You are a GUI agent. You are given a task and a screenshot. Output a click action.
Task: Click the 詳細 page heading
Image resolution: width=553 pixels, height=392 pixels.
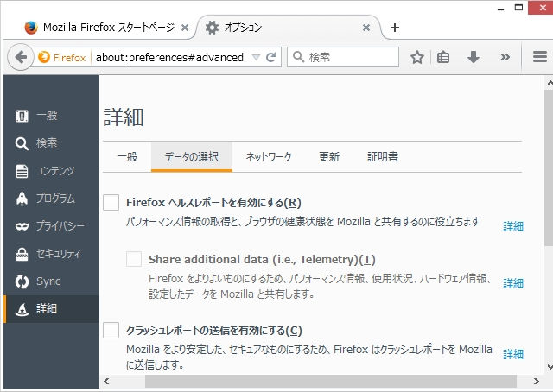pos(124,117)
